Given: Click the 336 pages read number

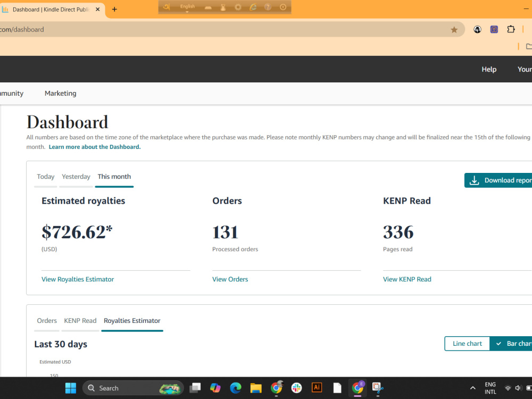Looking at the screenshot, I should coord(398,232).
